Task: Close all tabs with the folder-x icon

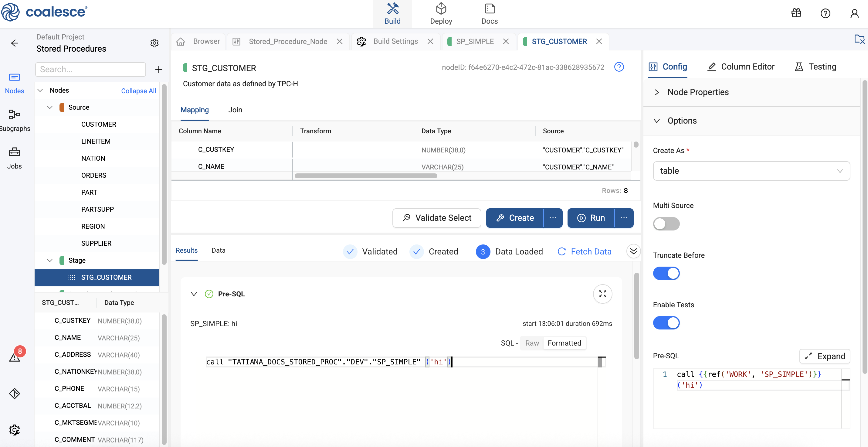Action: 859,40
